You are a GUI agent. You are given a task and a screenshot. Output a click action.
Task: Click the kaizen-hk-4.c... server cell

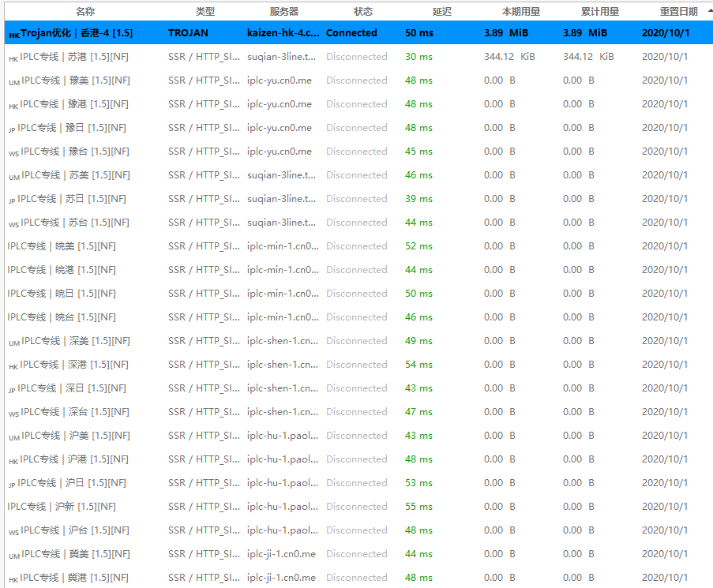tap(283, 32)
